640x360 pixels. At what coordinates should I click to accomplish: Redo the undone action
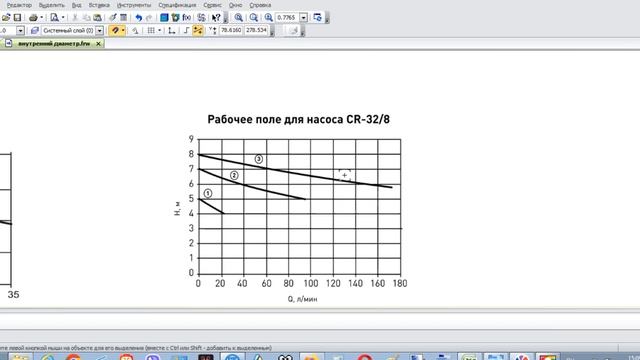(149, 18)
